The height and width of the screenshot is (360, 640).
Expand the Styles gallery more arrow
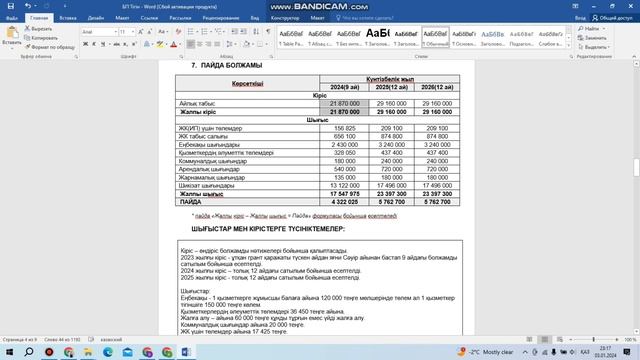[x=569, y=45]
